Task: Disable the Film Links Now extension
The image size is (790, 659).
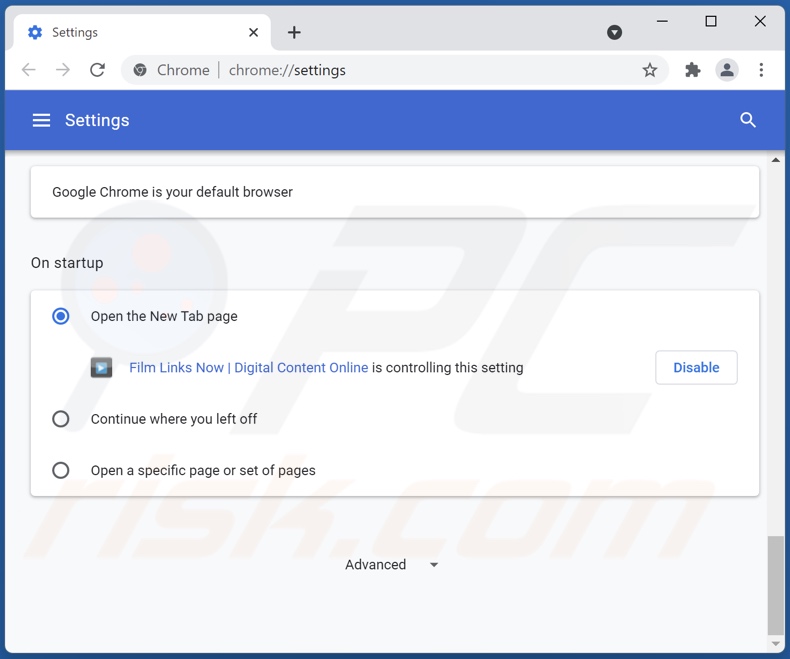Action: [x=696, y=367]
